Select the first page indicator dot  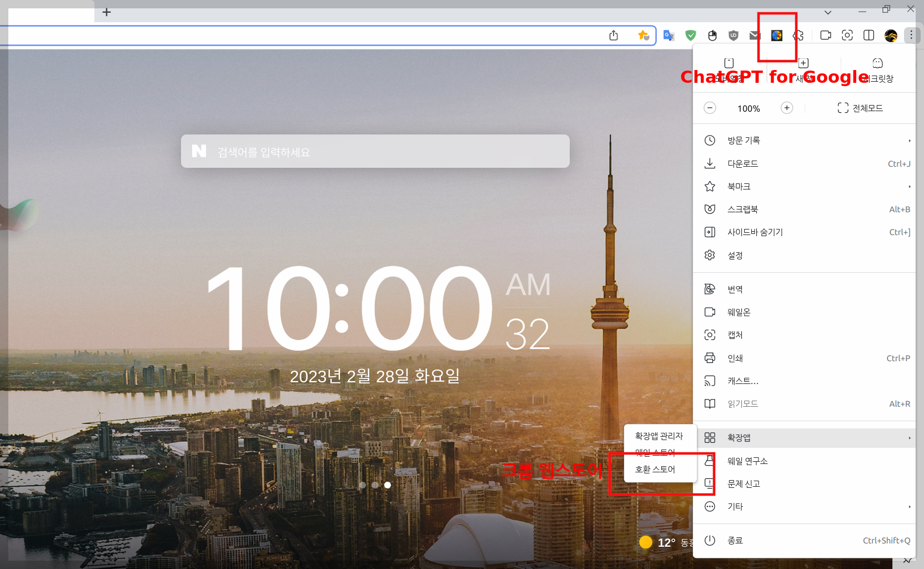pos(362,485)
